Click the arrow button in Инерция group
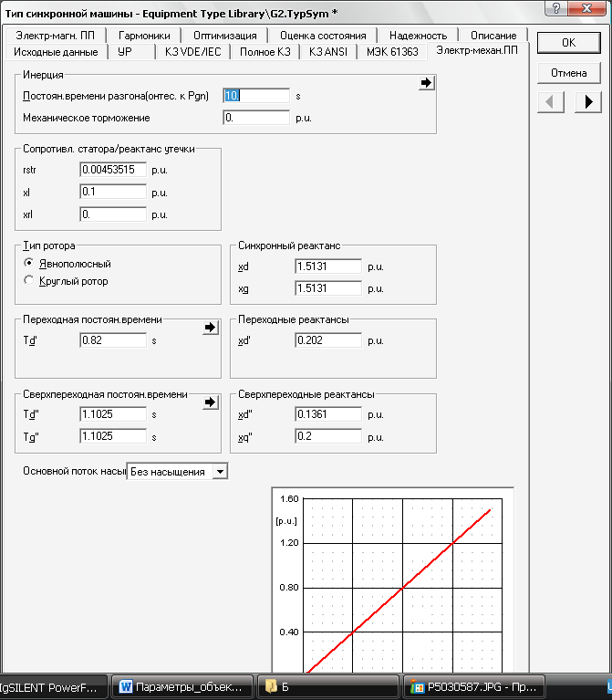The image size is (612, 700). pos(427,82)
